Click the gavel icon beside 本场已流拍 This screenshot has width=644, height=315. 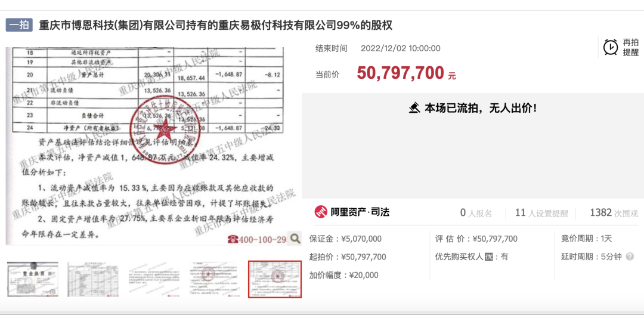click(x=415, y=109)
